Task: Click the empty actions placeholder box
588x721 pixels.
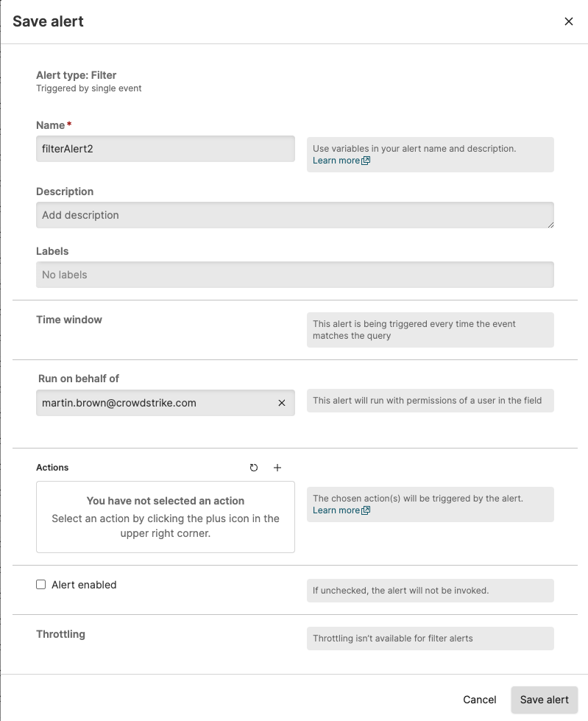Action: point(165,517)
